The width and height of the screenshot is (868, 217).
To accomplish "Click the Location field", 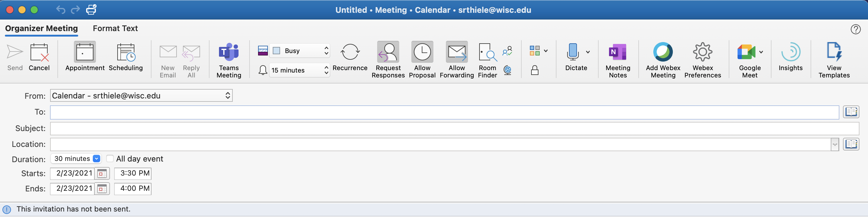I will [x=440, y=145].
